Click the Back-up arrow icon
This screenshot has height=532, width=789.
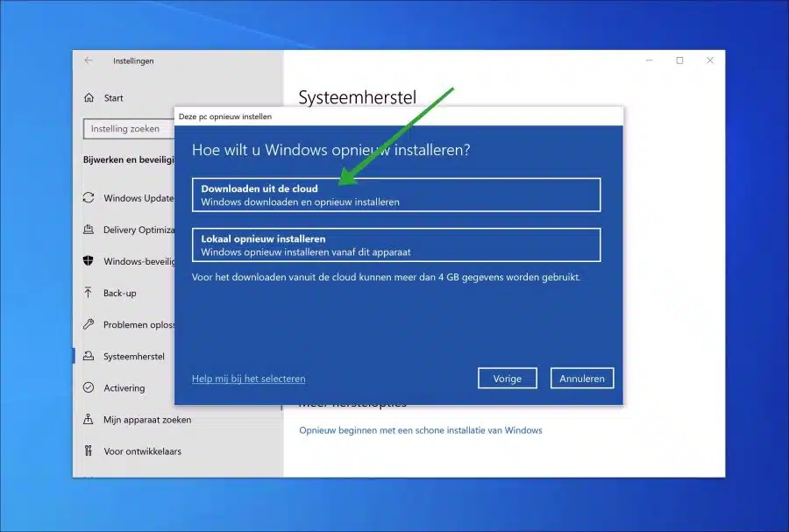89,293
